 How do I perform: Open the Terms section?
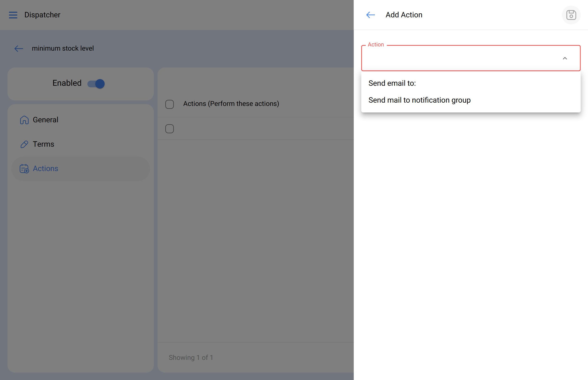43,144
